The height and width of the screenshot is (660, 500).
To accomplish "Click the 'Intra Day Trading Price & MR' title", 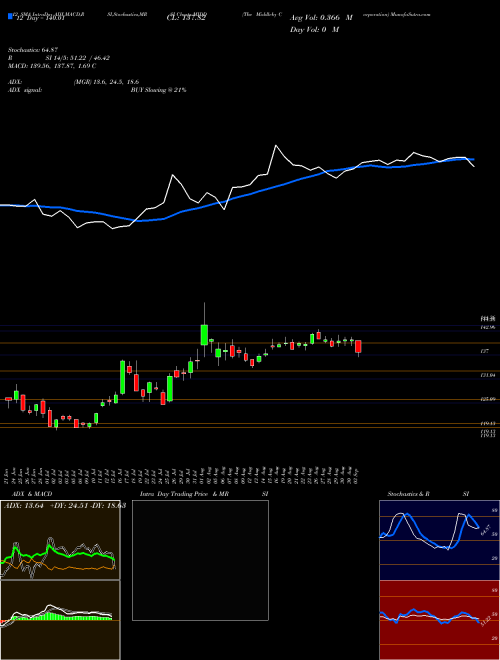I will tap(184, 494).
